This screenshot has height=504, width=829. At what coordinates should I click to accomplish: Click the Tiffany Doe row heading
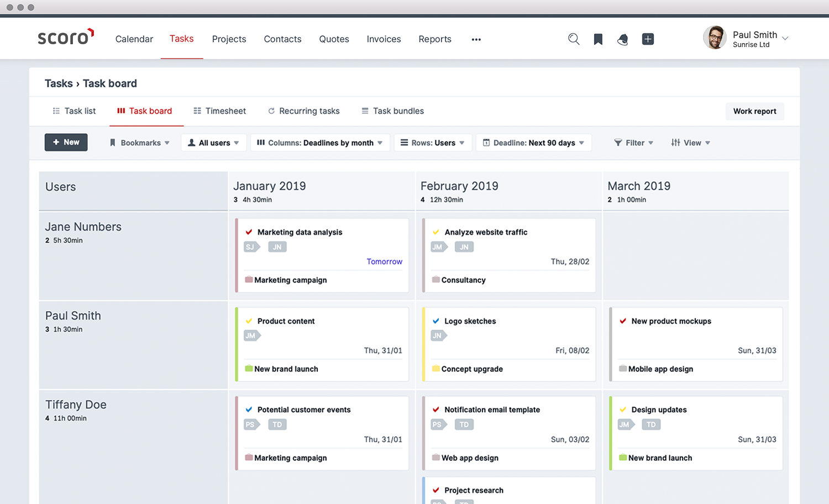pos(76,405)
